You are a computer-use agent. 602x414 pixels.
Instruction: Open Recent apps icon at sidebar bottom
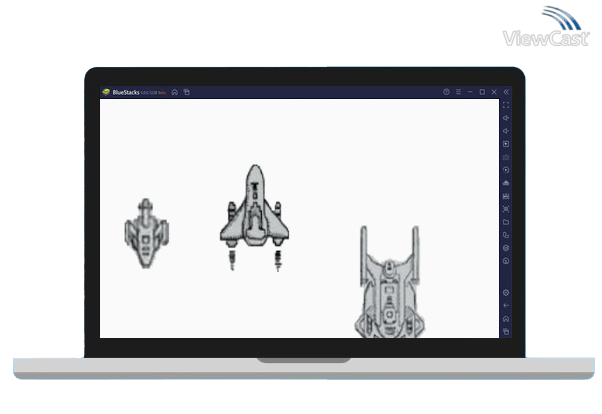click(506, 332)
